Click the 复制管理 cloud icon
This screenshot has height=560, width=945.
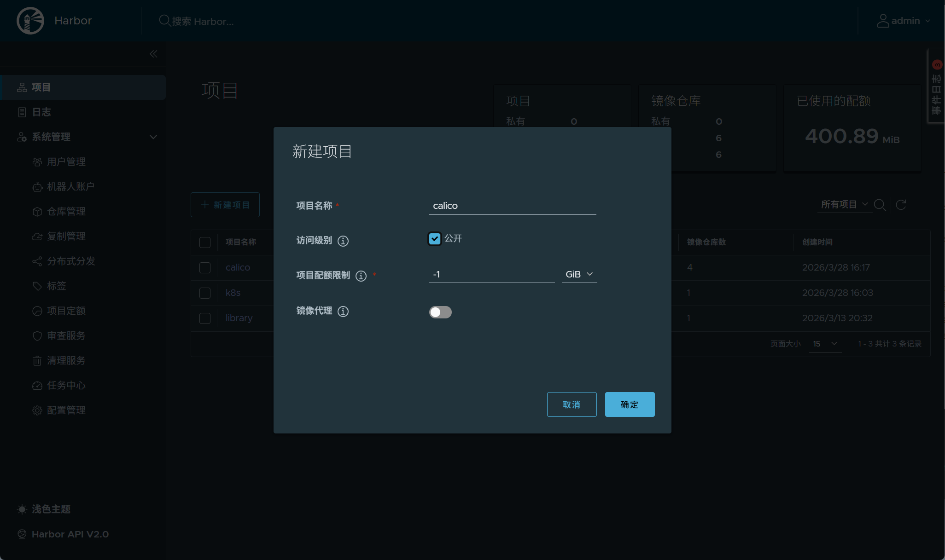(x=37, y=237)
